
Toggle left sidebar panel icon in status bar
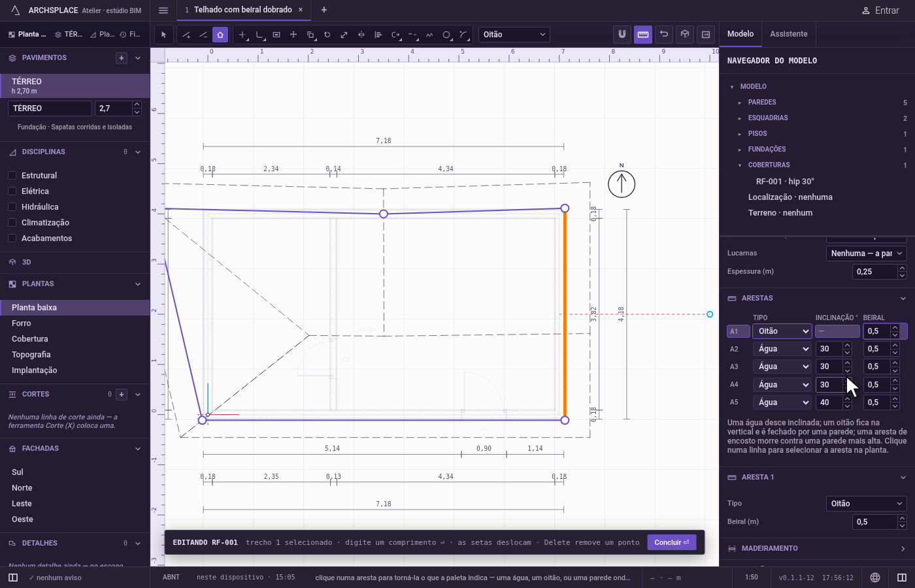13,578
